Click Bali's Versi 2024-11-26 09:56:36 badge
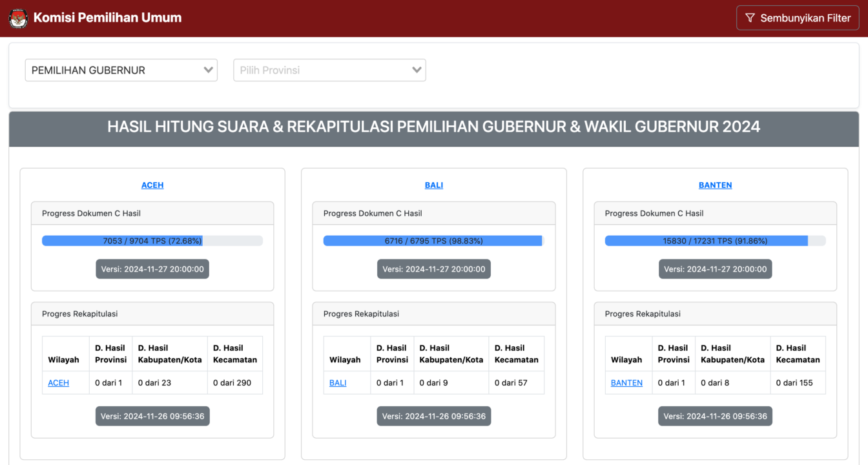The image size is (868, 465). pyautogui.click(x=434, y=417)
